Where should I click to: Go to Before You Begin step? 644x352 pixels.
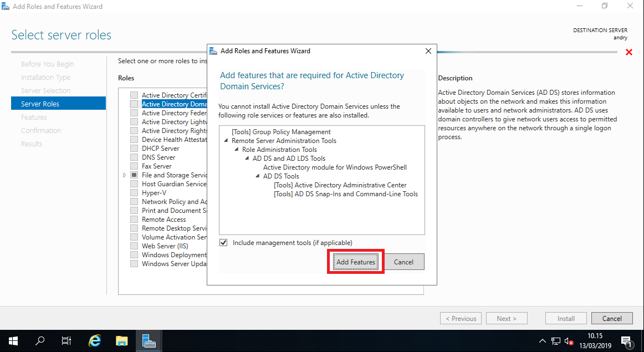47,64
